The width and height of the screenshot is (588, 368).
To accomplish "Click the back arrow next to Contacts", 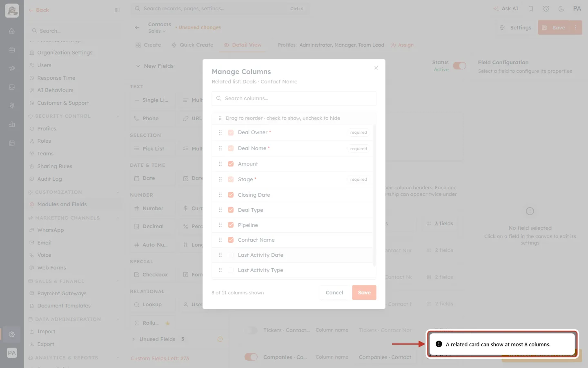I will [x=137, y=27].
